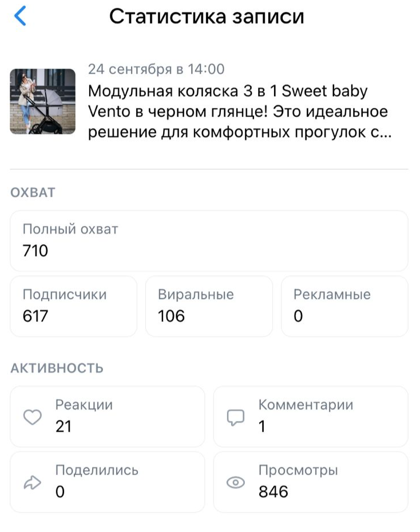The height and width of the screenshot is (532, 420).
Task: Open the stroller post thumbnail
Action: pyautogui.click(x=43, y=102)
